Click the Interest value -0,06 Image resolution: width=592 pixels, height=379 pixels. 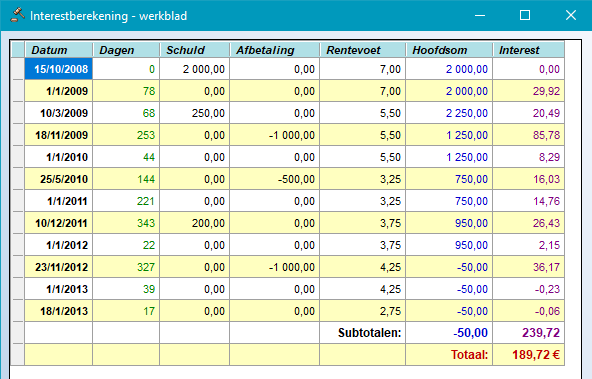pos(529,311)
